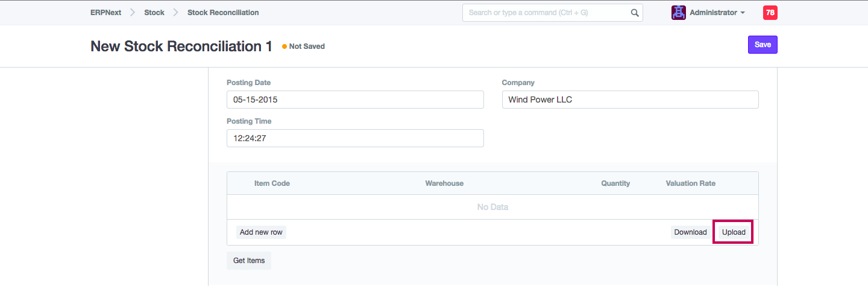The height and width of the screenshot is (286, 868).
Task: Click the Item Code column header
Action: tap(272, 183)
